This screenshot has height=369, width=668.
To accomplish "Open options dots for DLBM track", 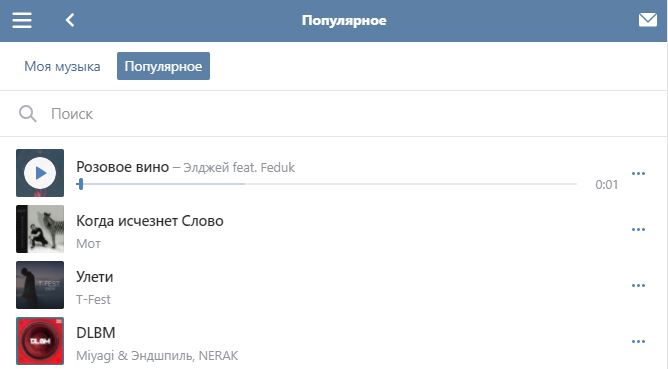I will (638, 341).
